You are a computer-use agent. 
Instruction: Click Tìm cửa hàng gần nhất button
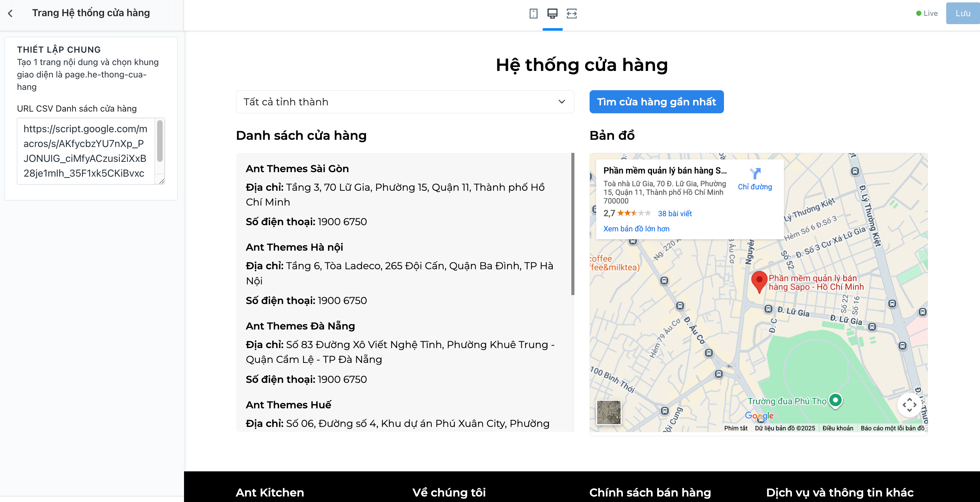[x=657, y=102]
